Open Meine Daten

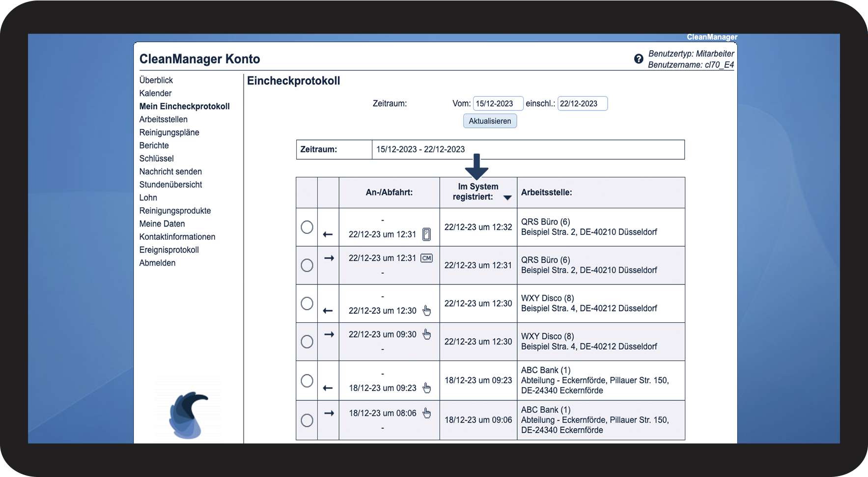coord(162,224)
